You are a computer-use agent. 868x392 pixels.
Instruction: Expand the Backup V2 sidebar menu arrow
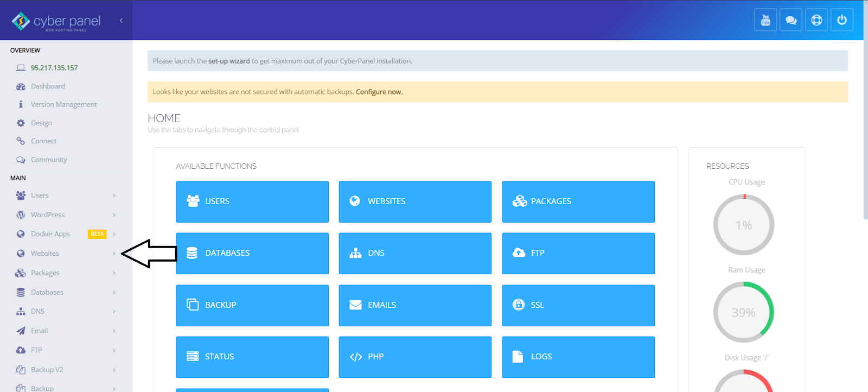tap(114, 370)
